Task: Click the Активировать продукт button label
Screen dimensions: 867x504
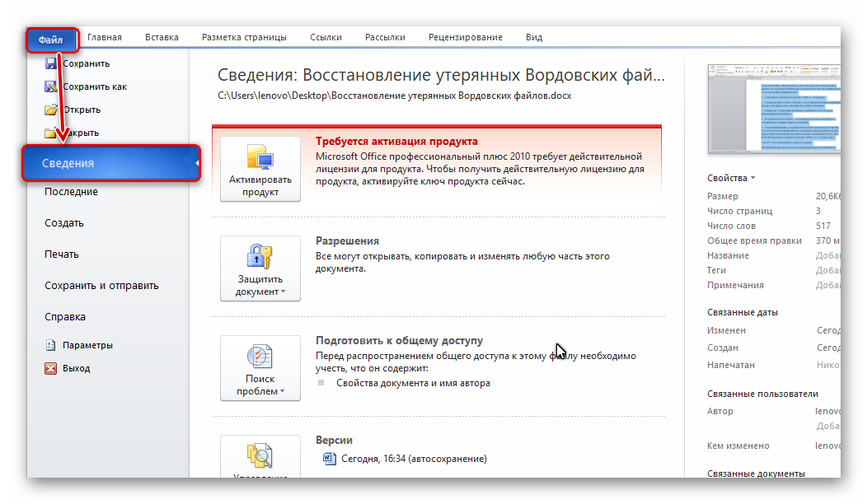Action: click(x=260, y=185)
